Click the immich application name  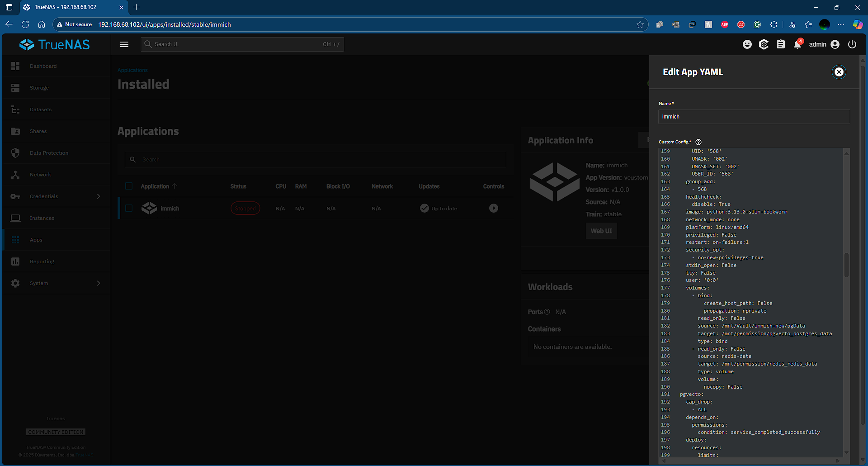[x=170, y=209]
